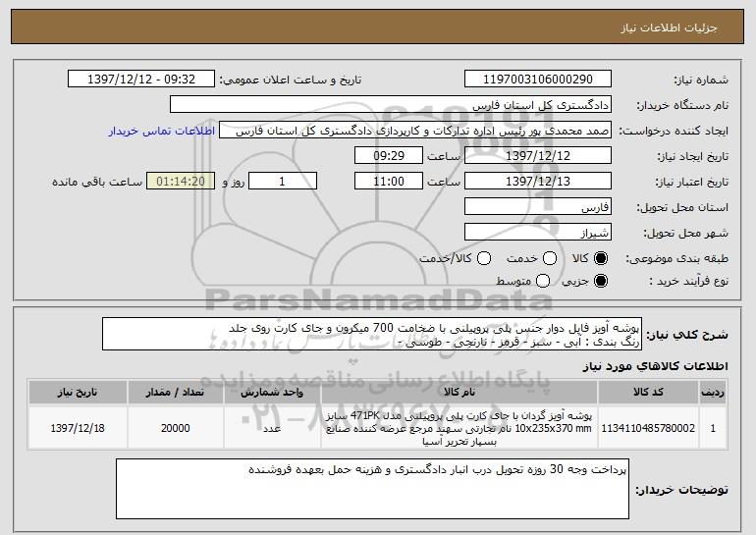This screenshot has height=535, width=756.
Task: Click the product name cell پوشه آویز گردان
Action: tap(459, 428)
